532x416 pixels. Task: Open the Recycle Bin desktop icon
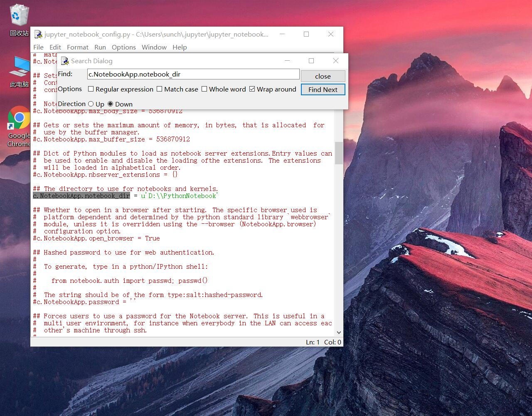[x=19, y=20]
